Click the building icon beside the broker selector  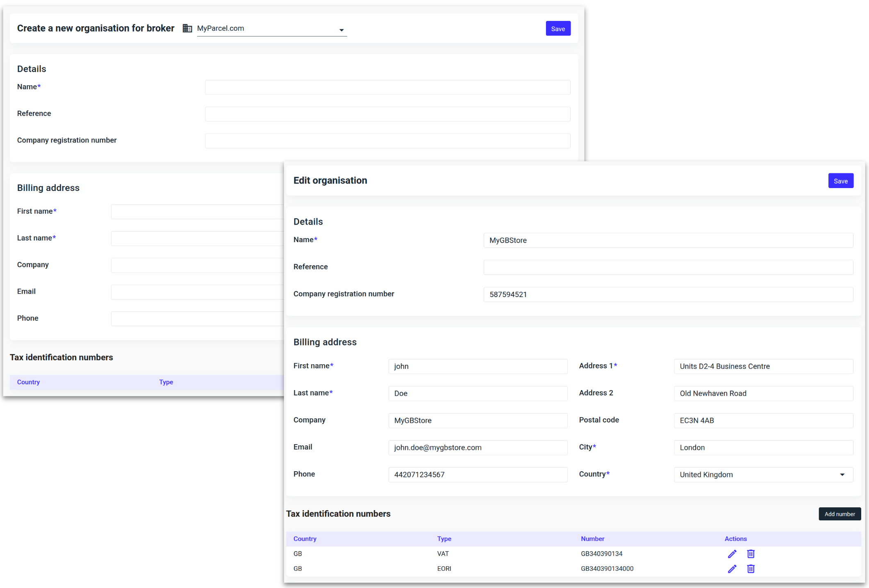[x=187, y=28]
